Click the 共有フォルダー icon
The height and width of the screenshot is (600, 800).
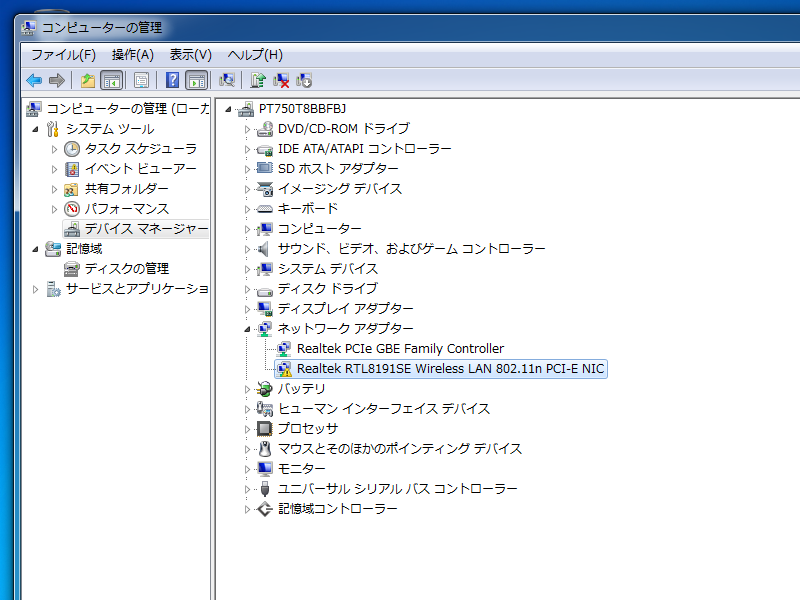(x=71, y=189)
